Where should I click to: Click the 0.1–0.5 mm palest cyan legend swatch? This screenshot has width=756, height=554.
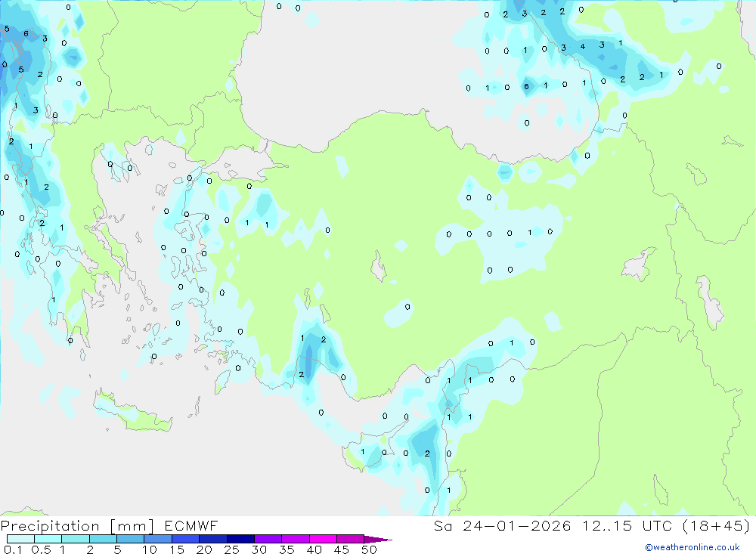(x=20, y=539)
